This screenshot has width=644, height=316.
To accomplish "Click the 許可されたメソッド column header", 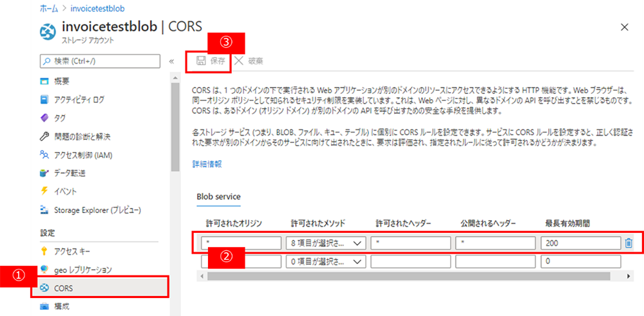I will pyautogui.click(x=318, y=223).
